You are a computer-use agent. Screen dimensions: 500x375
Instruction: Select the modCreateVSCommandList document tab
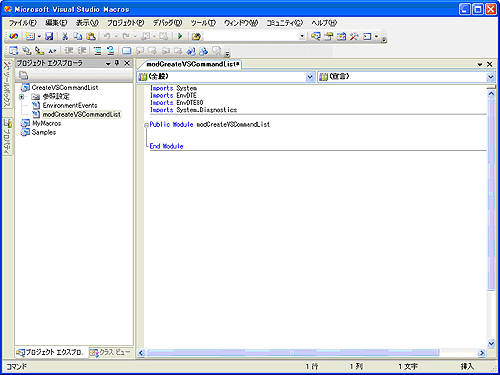(x=193, y=64)
